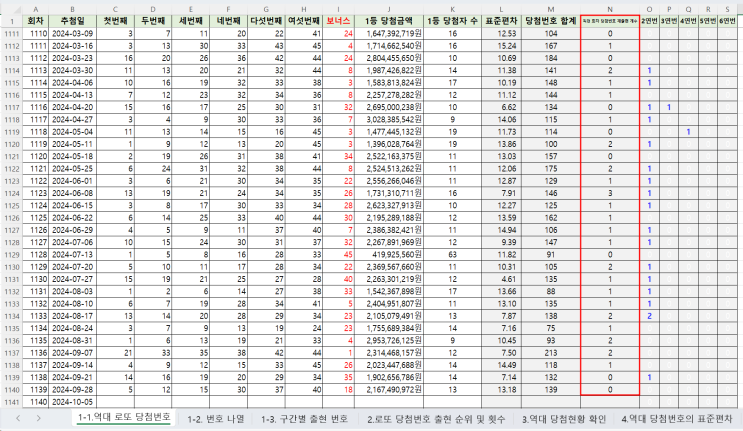Select the blue '2' in 2연번 column
Screen dimensions: 743x431
click(649, 316)
